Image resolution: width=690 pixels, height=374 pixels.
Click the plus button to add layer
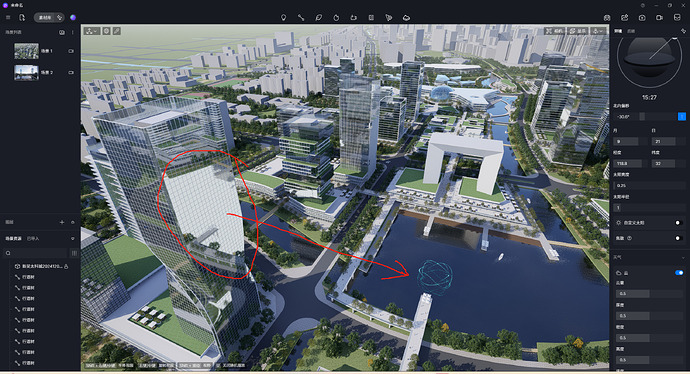point(62,222)
